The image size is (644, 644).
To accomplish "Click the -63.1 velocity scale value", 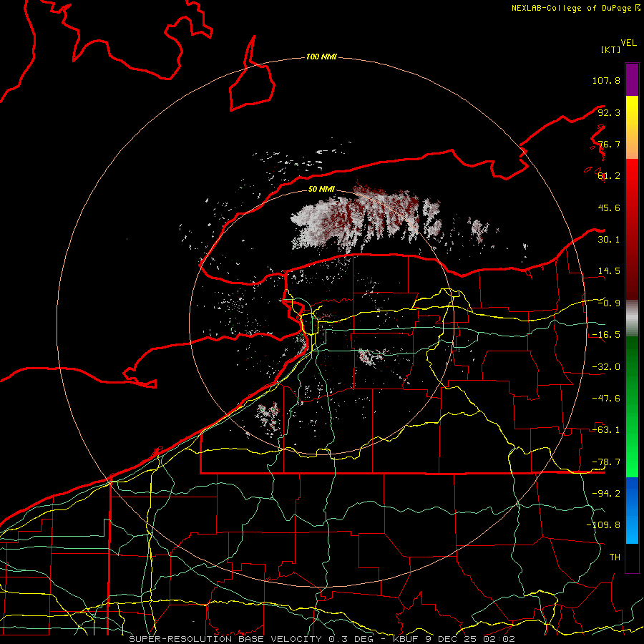I will (x=606, y=430).
